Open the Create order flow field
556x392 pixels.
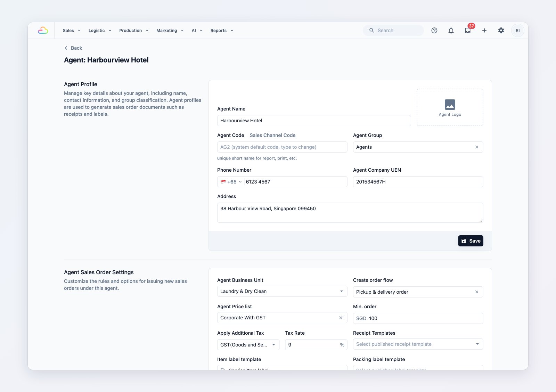click(418, 292)
